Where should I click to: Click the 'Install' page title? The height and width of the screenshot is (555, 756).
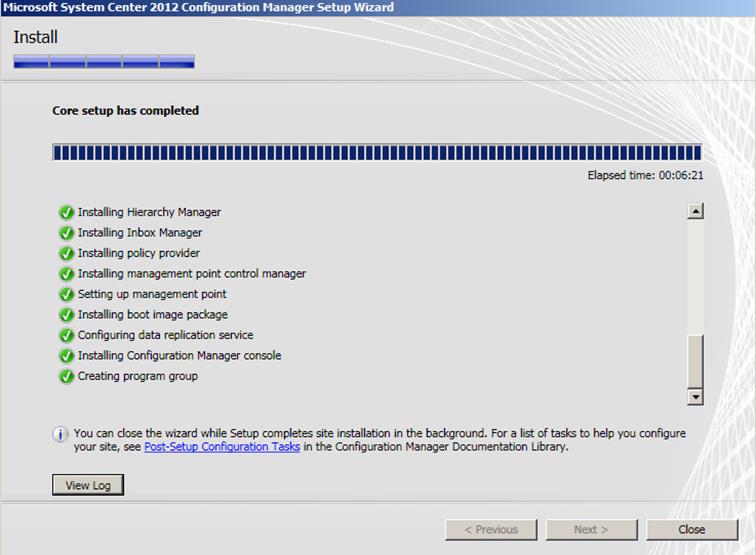[35, 37]
